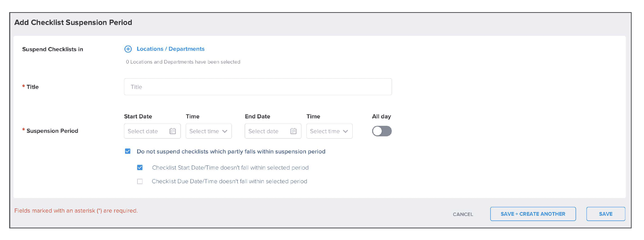This screenshot has width=644, height=240.
Task: Click the CANCEL button
Action: pos(463,214)
